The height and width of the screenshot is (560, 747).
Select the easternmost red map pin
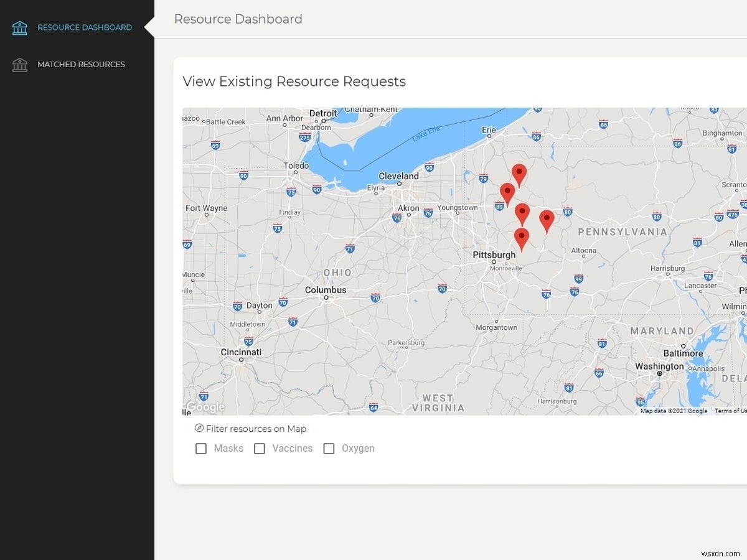[x=547, y=221]
